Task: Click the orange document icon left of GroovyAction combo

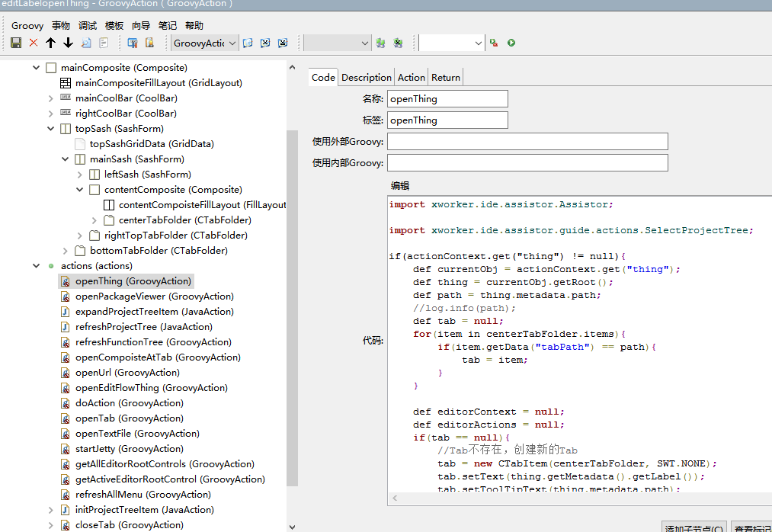Action: [x=149, y=43]
